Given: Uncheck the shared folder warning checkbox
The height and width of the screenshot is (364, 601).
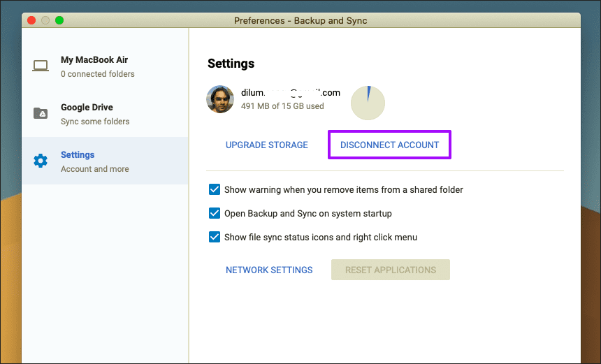Looking at the screenshot, I should pos(215,189).
